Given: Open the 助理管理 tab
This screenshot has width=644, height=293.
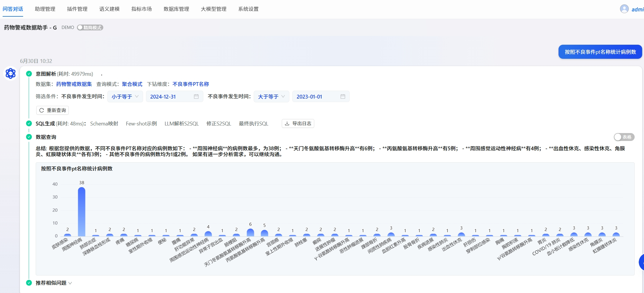Looking at the screenshot, I should pyautogui.click(x=45, y=9).
